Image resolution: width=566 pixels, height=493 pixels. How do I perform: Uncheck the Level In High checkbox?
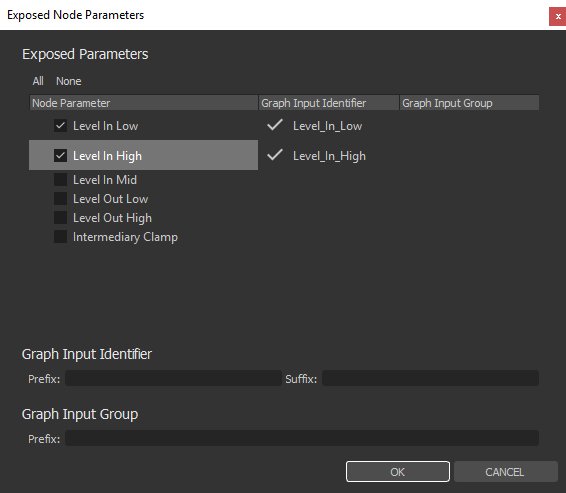60,156
